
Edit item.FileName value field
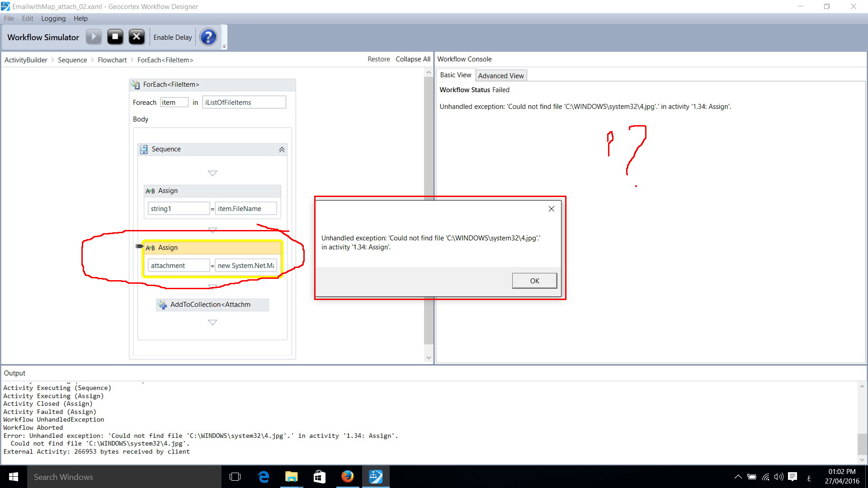coord(245,209)
